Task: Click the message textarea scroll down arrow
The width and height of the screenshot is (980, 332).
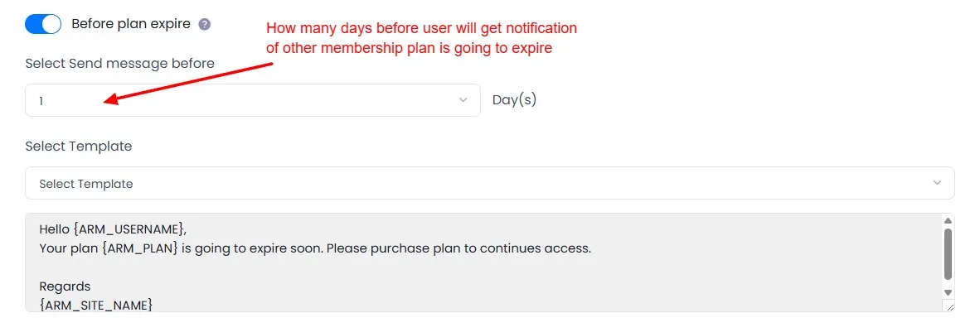Action: pos(948,292)
